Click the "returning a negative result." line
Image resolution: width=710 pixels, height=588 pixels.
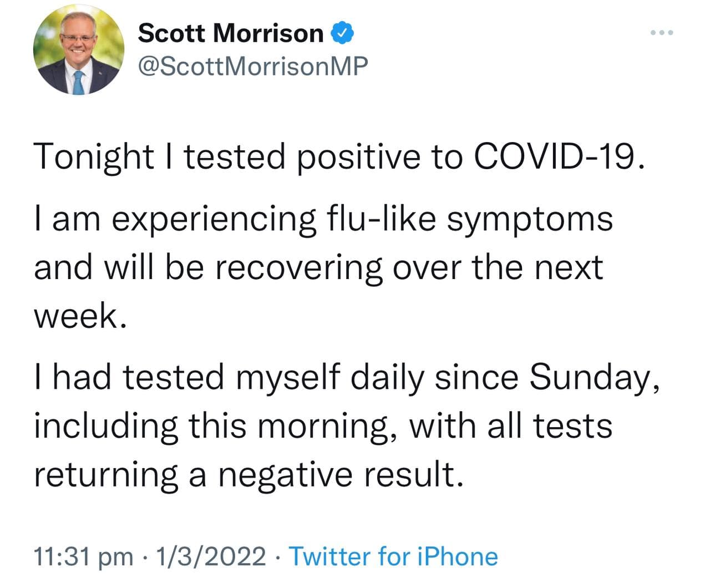point(248,475)
